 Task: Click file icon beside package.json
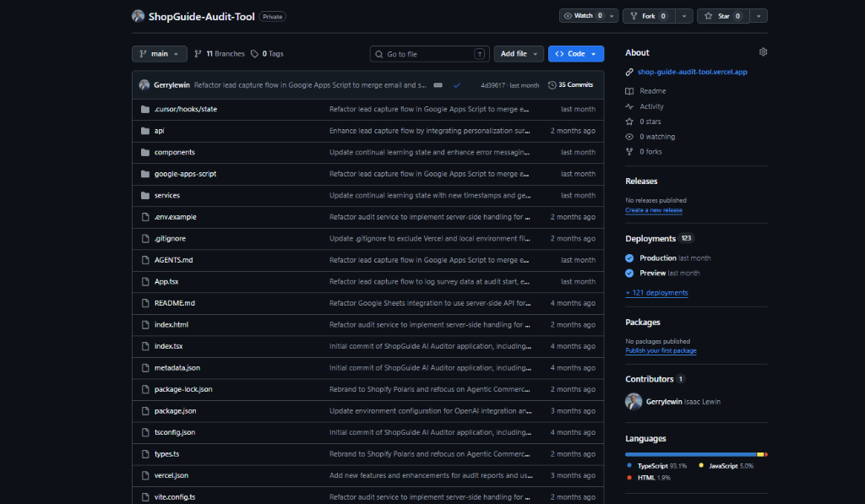145,411
